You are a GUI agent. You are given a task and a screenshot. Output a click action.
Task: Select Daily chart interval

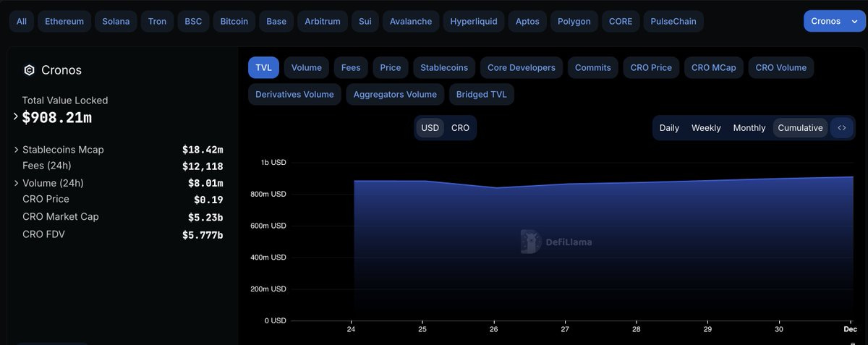(669, 128)
